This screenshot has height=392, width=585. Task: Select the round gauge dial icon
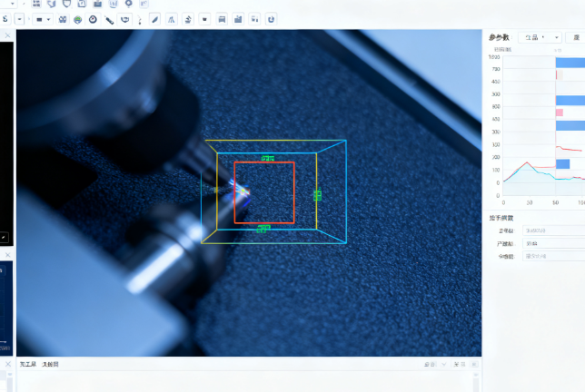pos(93,18)
